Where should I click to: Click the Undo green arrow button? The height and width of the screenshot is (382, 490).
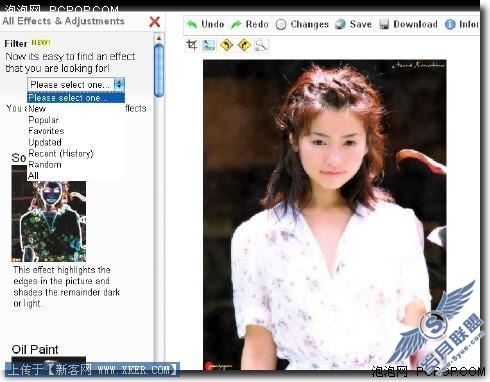coord(205,24)
